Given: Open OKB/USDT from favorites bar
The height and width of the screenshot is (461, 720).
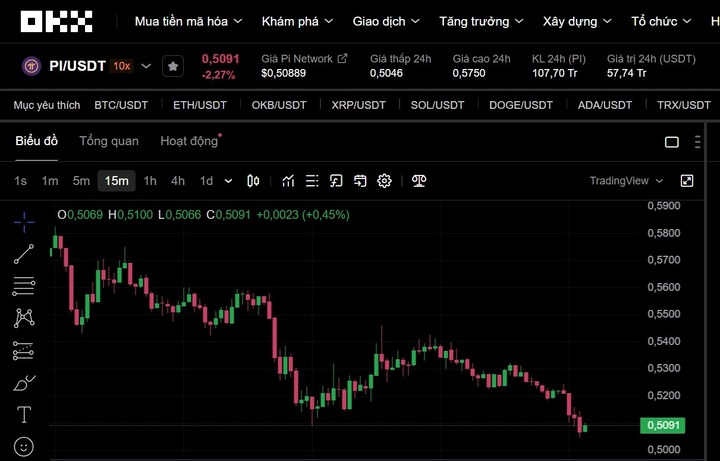Looking at the screenshot, I should click(279, 105).
